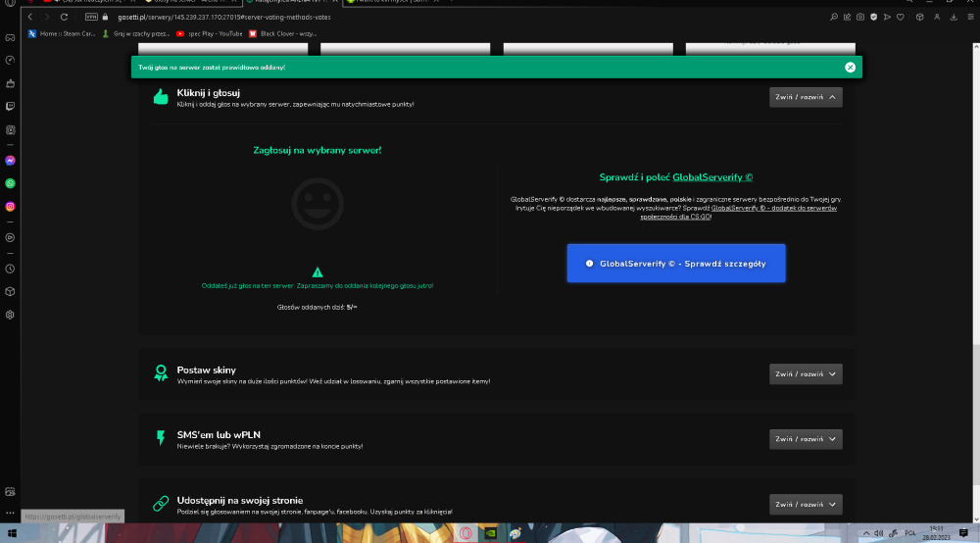Open the GlobalServerify dodatek do serwerów link
The height and width of the screenshot is (543, 980).
[738, 213]
